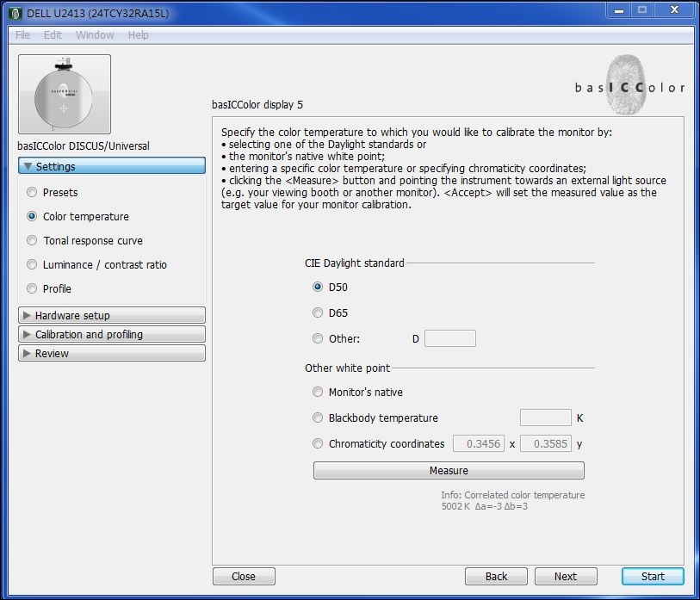Click the 'CIE Daylight standard' group label
Image resolution: width=700 pixels, height=600 pixels.
tap(355, 263)
